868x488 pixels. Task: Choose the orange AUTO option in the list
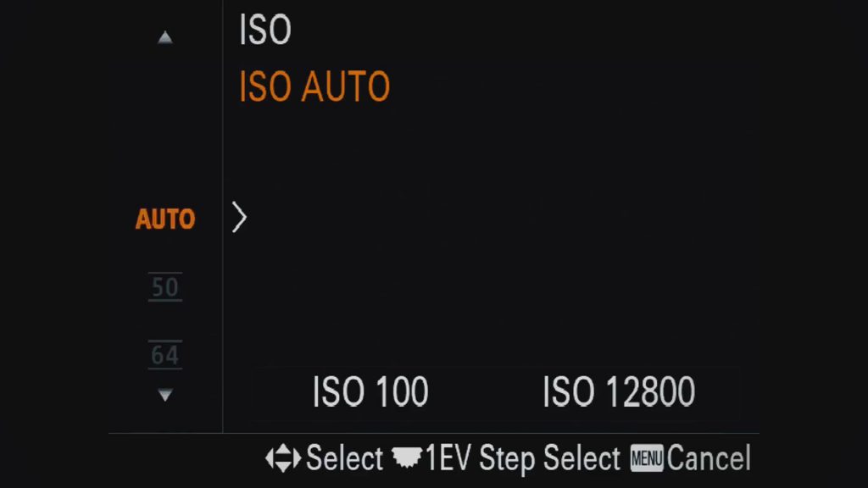click(165, 219)
